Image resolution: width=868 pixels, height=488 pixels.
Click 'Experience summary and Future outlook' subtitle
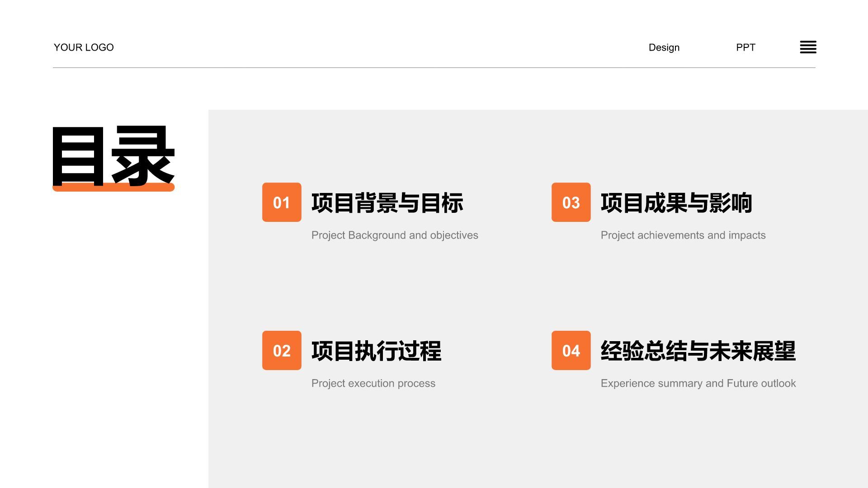[x=698, y=384]
